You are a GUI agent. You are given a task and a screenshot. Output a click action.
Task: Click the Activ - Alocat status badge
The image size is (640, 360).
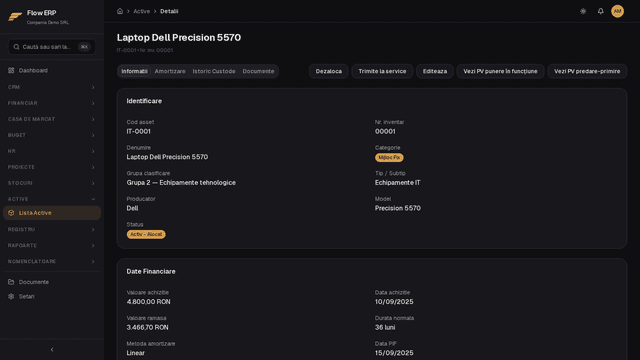(x=146, y=234)
